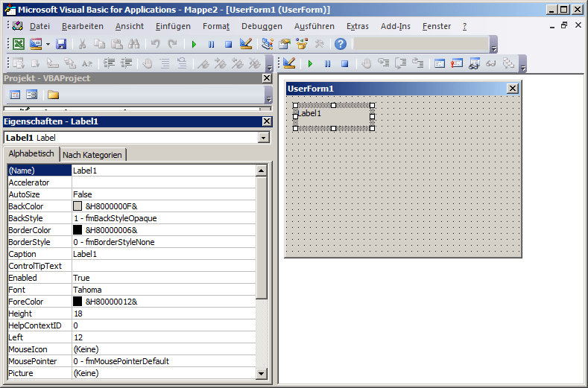Viewport: 588px width, 388px height.
Task: Click View Code icon in Projekt panel
Action: [15, 95]
